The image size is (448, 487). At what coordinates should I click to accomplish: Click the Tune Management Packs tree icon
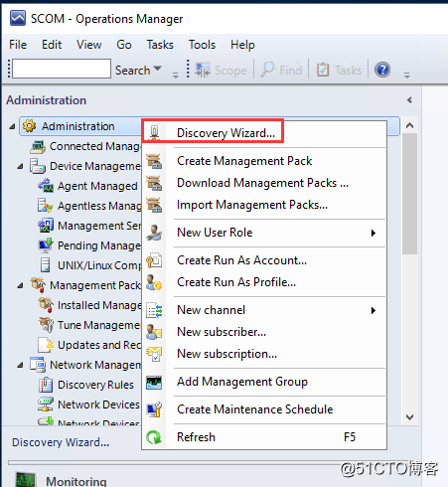[x=46, y=325]
